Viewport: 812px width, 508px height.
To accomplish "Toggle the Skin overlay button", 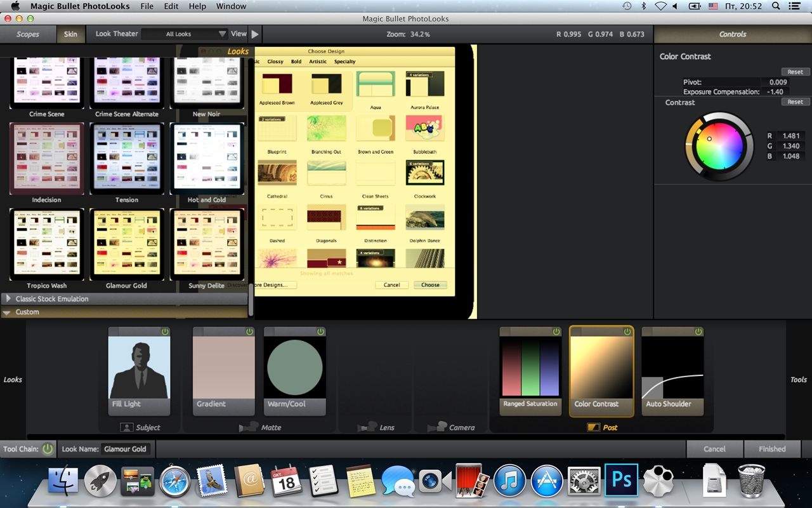I will click(x=70, y=34).
